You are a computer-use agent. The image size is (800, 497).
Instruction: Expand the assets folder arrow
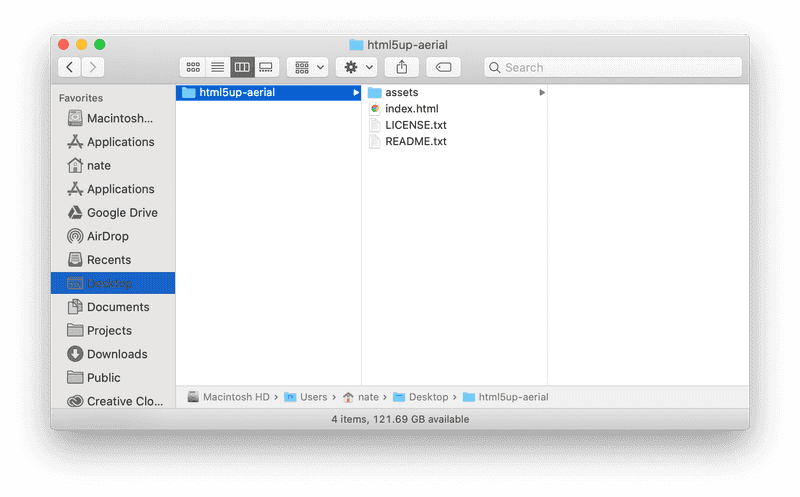pyautogui.click(x=542, y=92)
